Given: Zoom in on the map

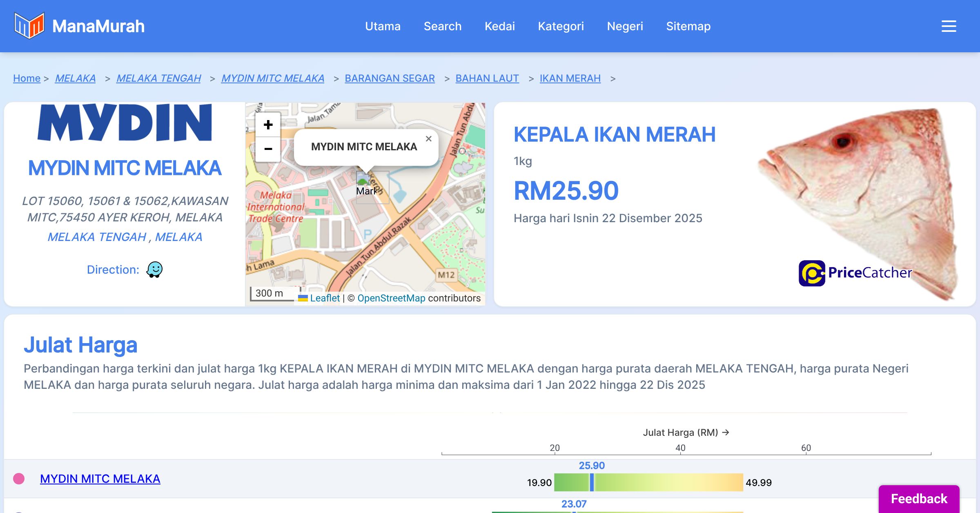Looking at the screenshot, I should point(268,125).
